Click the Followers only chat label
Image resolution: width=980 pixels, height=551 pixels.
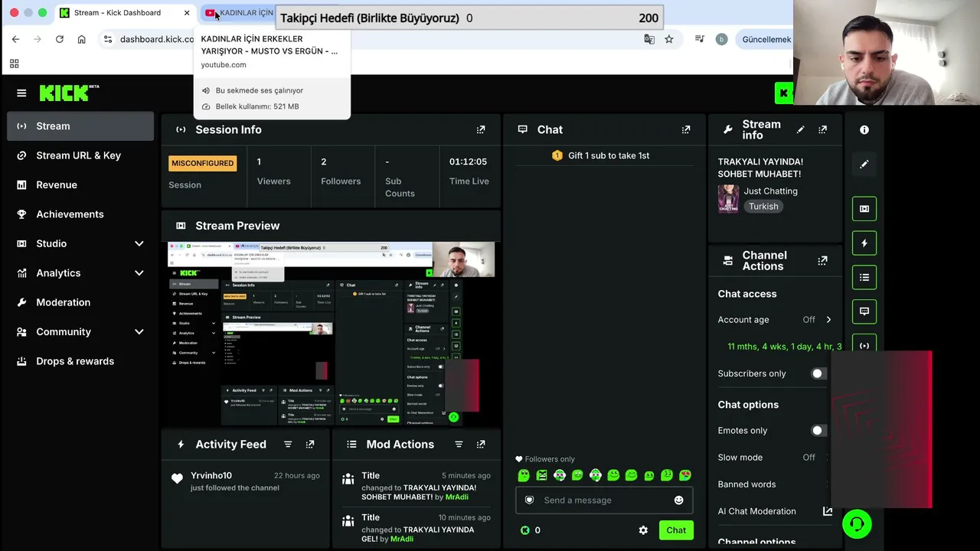click(x=544, y=459)
